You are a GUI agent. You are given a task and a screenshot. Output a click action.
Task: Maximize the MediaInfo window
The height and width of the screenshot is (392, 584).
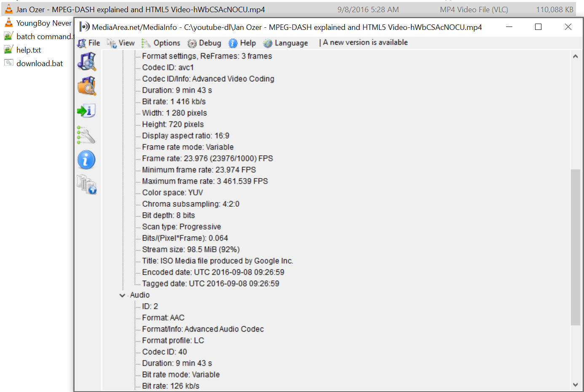[538, 27]
